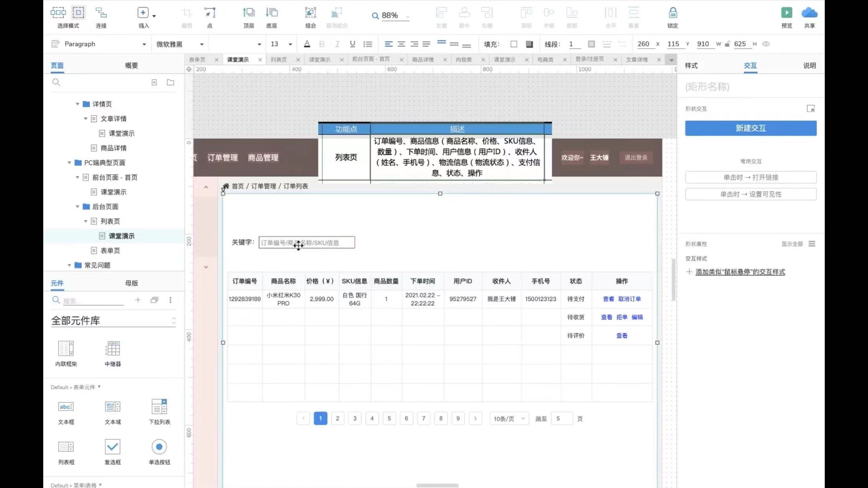
Task: Collapse the 后台页面 folder in page tree
Action: [77, 207]
